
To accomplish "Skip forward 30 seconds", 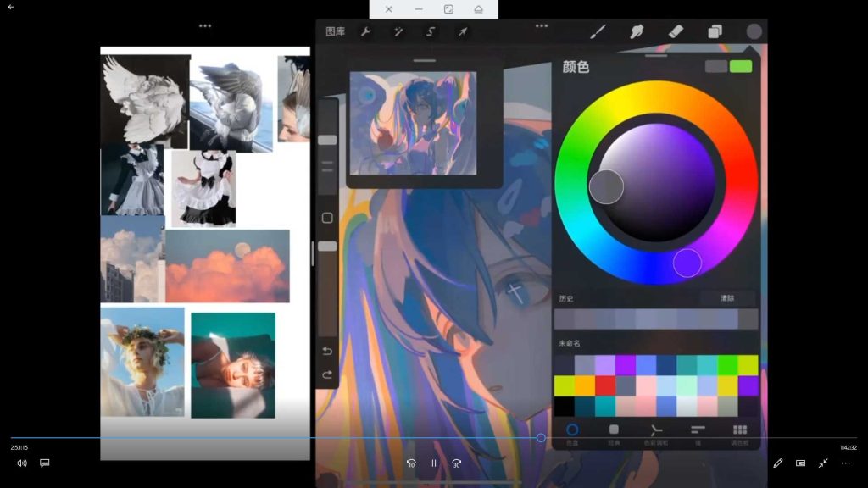I will tap(457, 463).
